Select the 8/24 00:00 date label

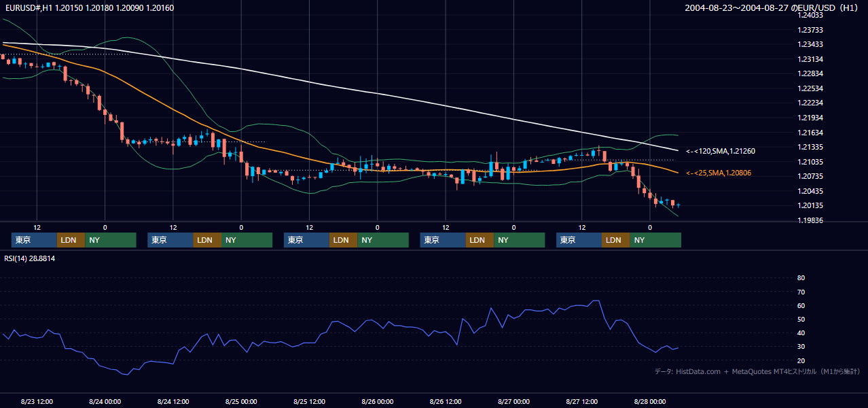point(105,402)
